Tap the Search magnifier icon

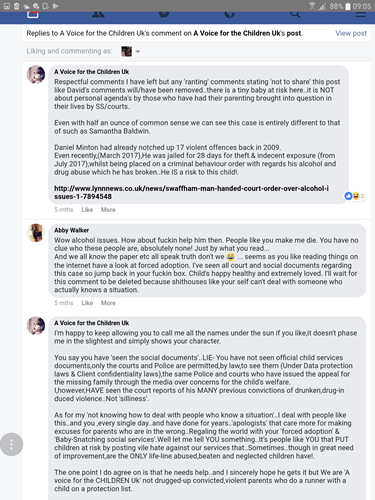[x=295, y=14]
